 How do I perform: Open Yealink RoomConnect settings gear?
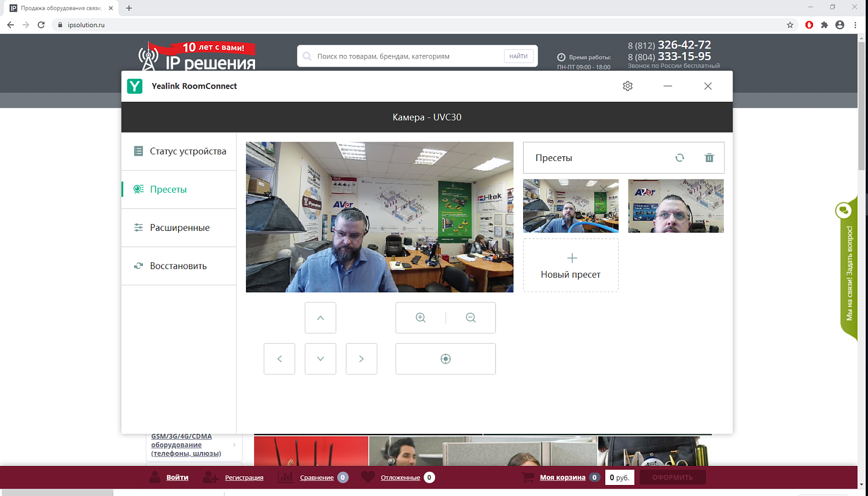coord(627,86)
